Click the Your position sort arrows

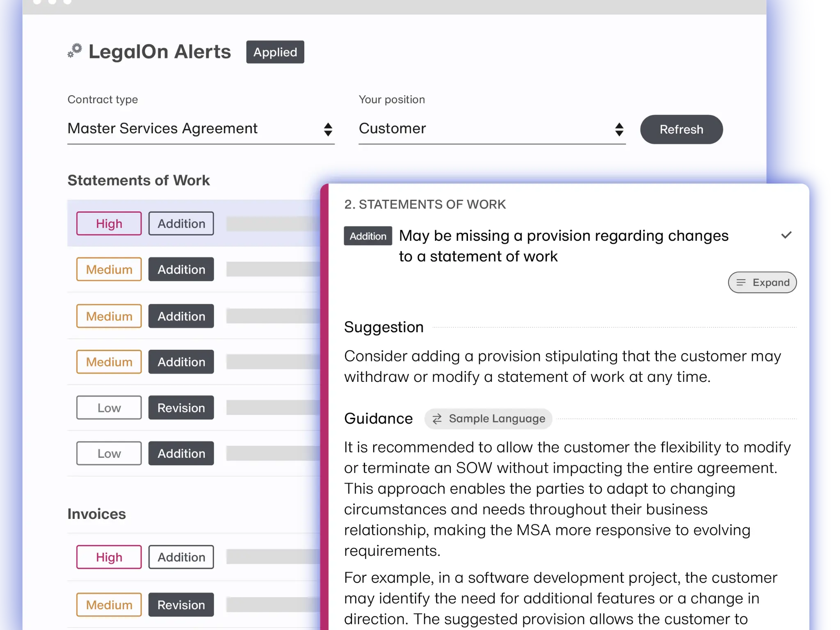(619, 129)
